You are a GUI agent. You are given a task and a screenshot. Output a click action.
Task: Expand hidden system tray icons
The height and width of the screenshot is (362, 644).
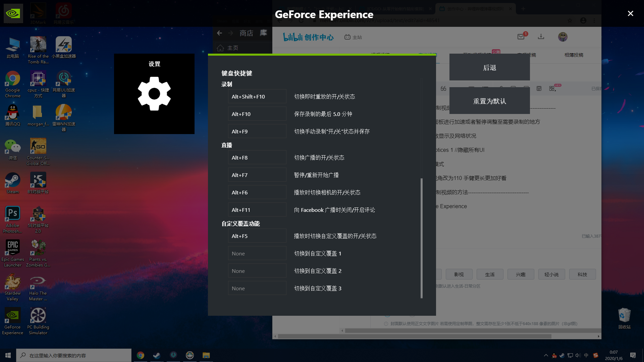tap(546, 355)
